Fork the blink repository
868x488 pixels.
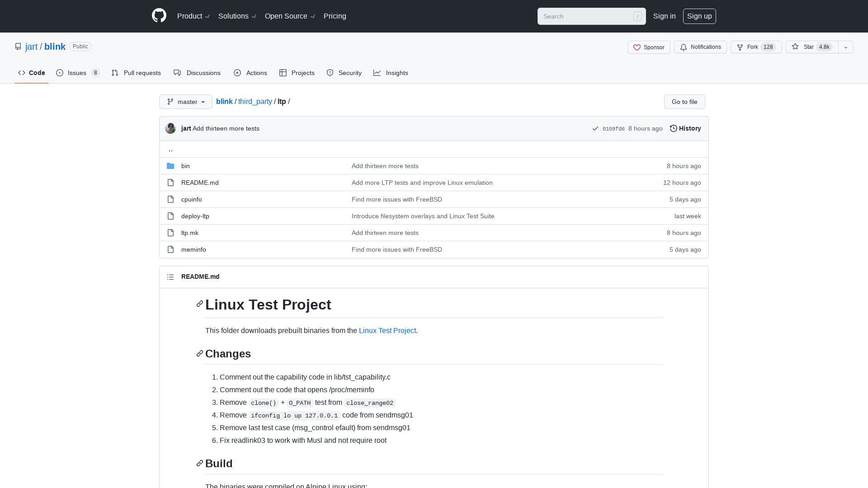click(x=756, y=47)
